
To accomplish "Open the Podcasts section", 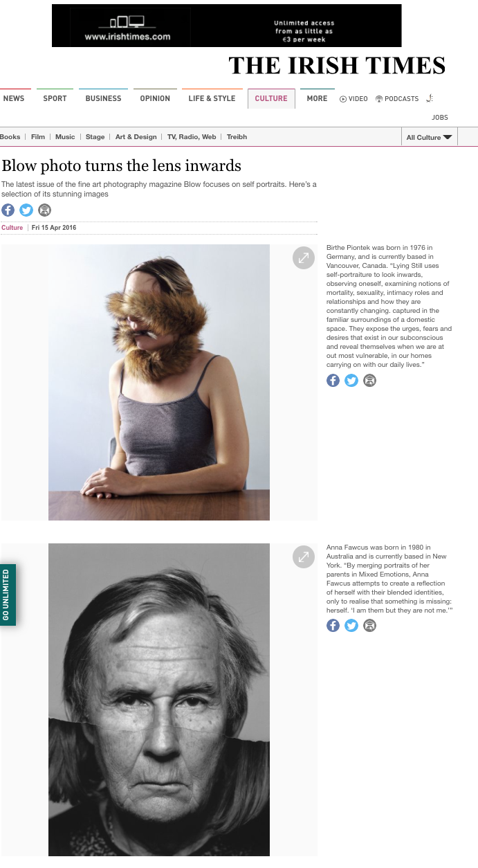I will [397, 99].
